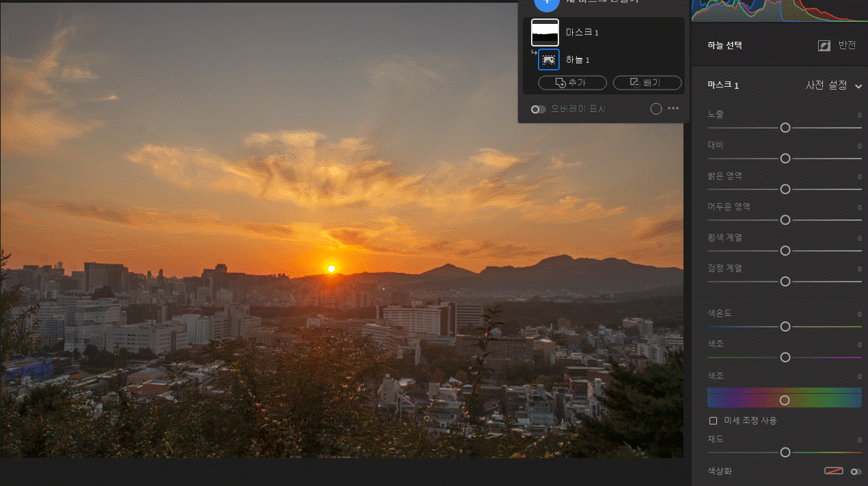Select the 마스크 1 mask thumbnail
The height and width of the screenshot is (486, 868).
point(545,32)
